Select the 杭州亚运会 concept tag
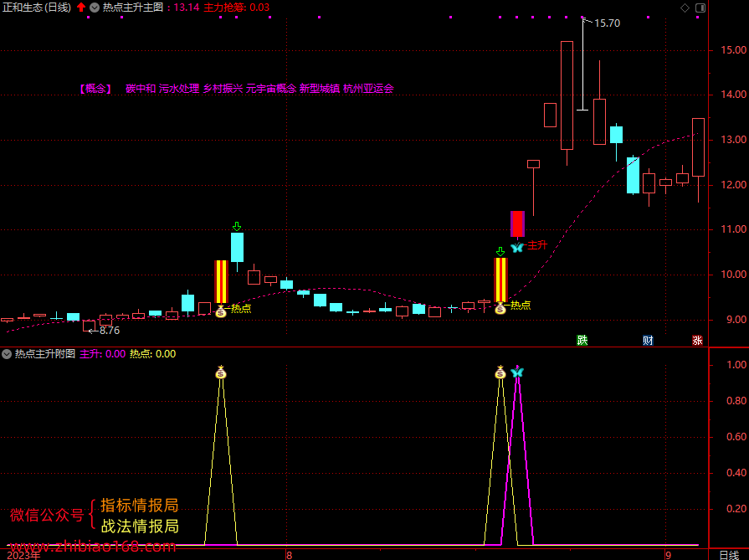 (368, 89)
